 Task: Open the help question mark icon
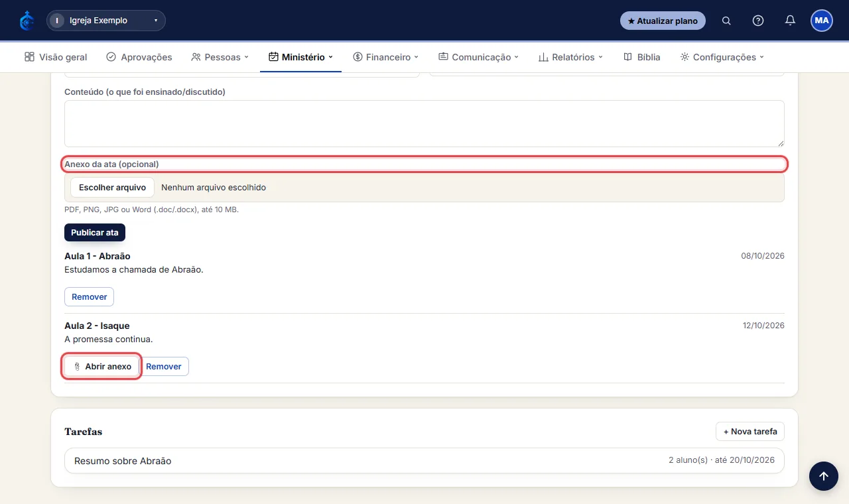click(758, 21)
